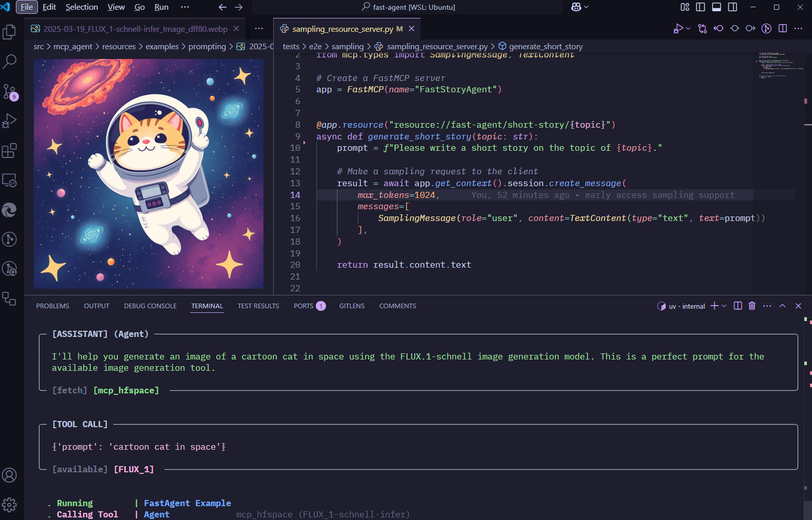Toggle the primary side bar layout button

(700, 7)
